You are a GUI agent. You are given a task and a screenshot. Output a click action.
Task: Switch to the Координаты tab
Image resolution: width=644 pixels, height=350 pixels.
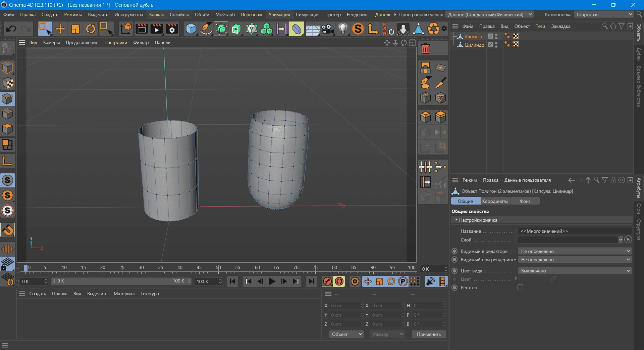click(495, 201)
